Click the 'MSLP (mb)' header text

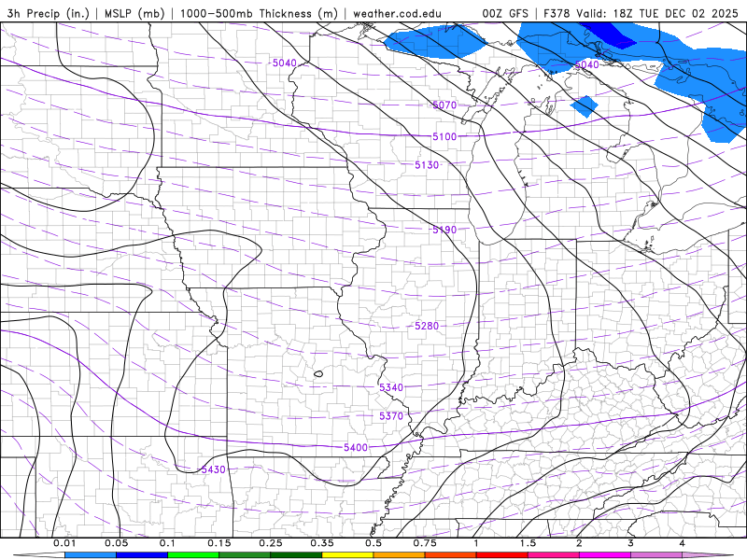pos(134,13)
